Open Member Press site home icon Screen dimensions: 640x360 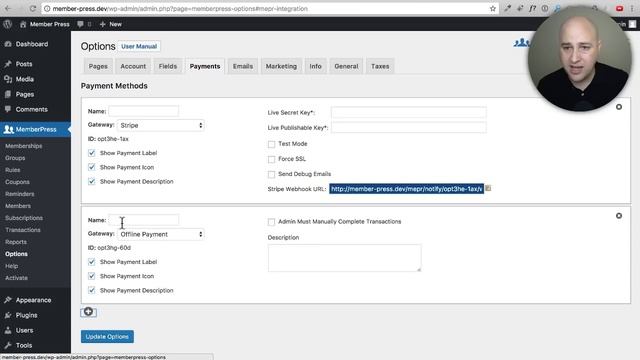[23, 24]
